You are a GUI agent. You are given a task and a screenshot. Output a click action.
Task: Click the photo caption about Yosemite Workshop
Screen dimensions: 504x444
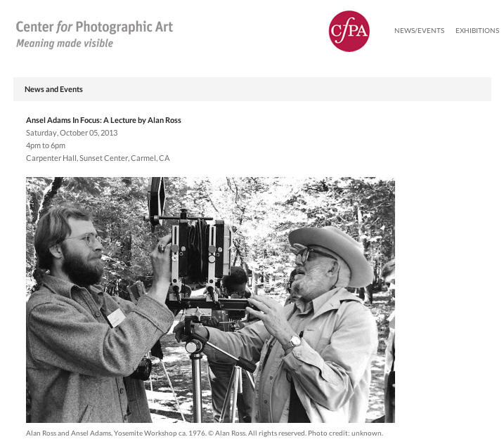tap(205, 433)
